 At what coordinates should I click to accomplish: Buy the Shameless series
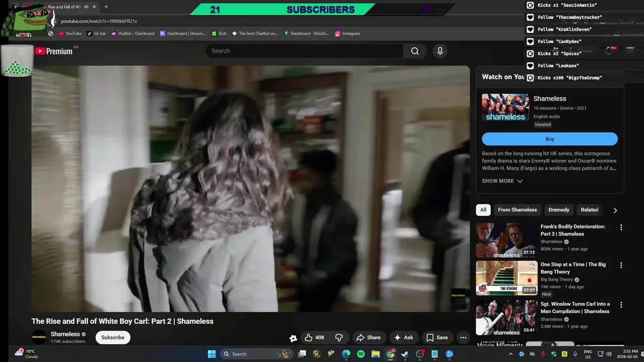pyautogui.click(x=550, y=139)
